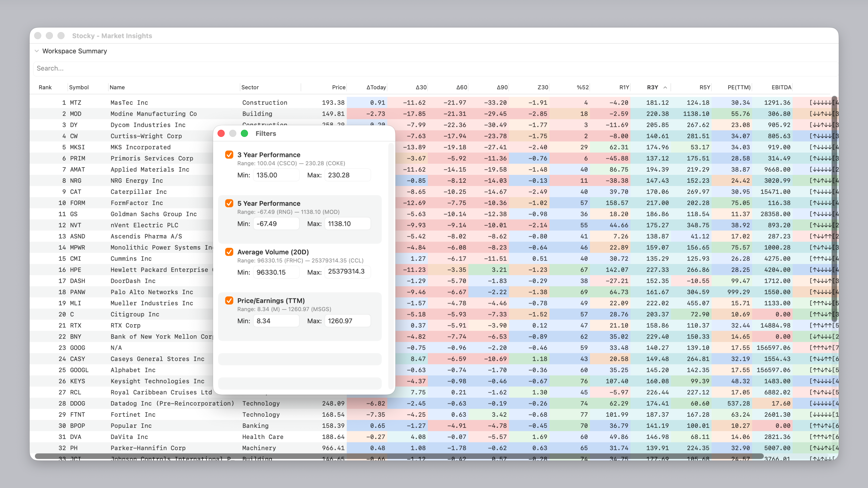
Task: Edit Average Volume Min 96330.15 field
Action: (x=276, y=272)
